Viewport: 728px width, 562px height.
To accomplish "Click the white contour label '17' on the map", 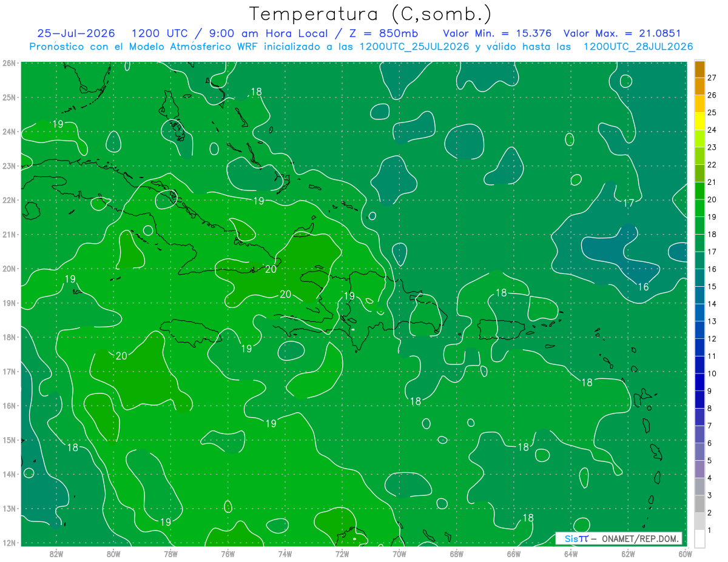I will (x=629, y=203).
